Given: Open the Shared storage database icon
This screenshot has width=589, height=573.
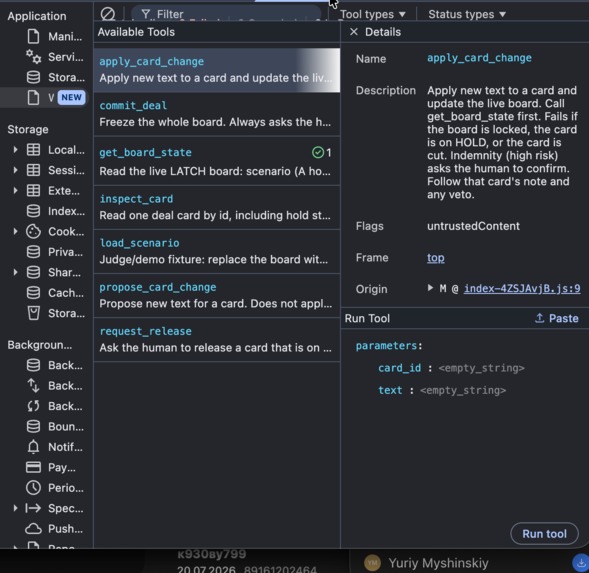Looking at the screenshot, I should pyautogui.click(x=33, y=272).
